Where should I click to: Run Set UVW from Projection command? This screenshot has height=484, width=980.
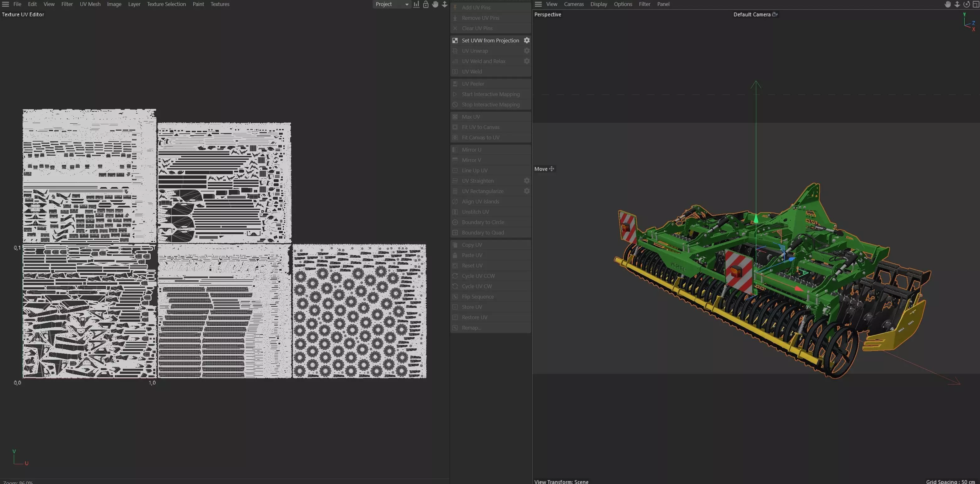[x=490, y=40]
